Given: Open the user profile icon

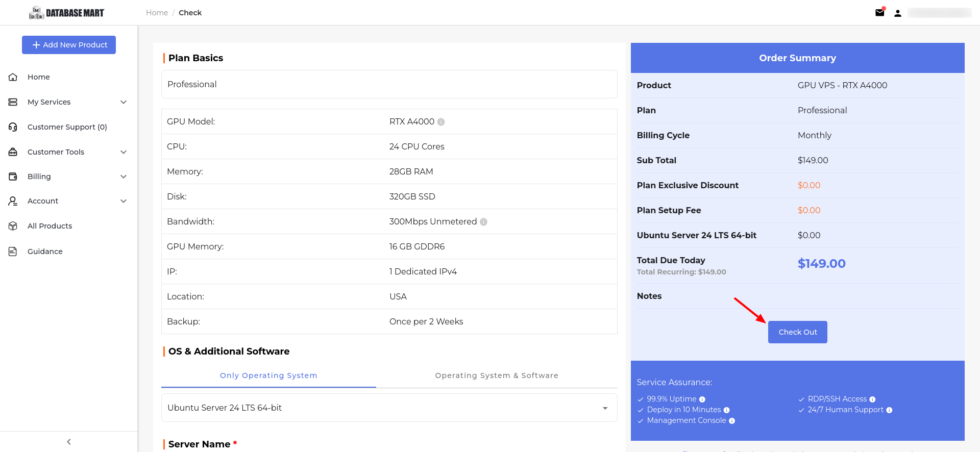Looking at the screenshot, I should [x=898, y=13].
